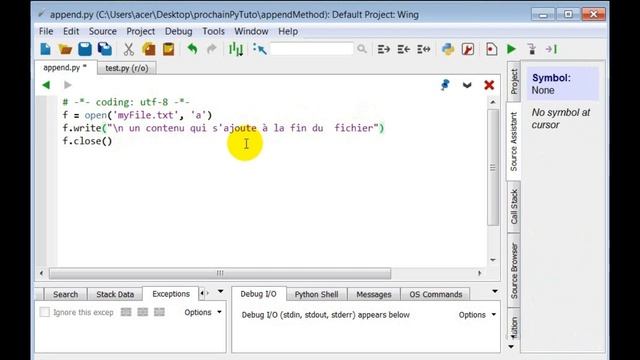Open the File menu
This screenshot has height=360, width=640.
pyautogui.click(x=46, y=31)
